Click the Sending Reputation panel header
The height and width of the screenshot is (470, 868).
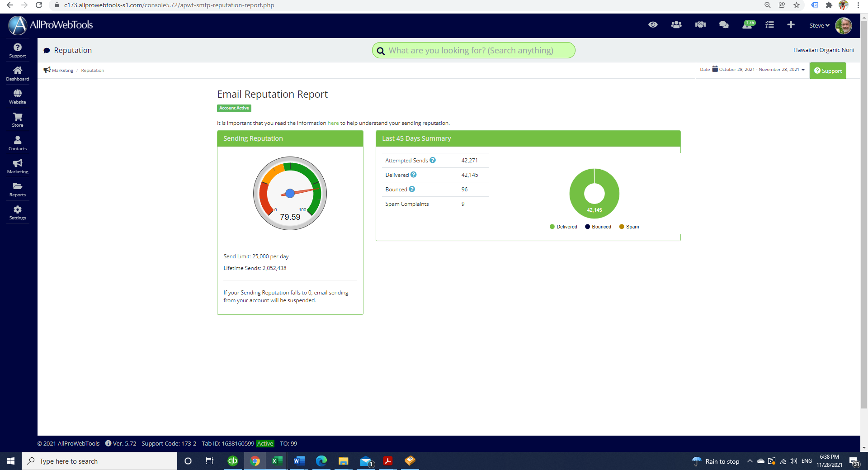290,138
